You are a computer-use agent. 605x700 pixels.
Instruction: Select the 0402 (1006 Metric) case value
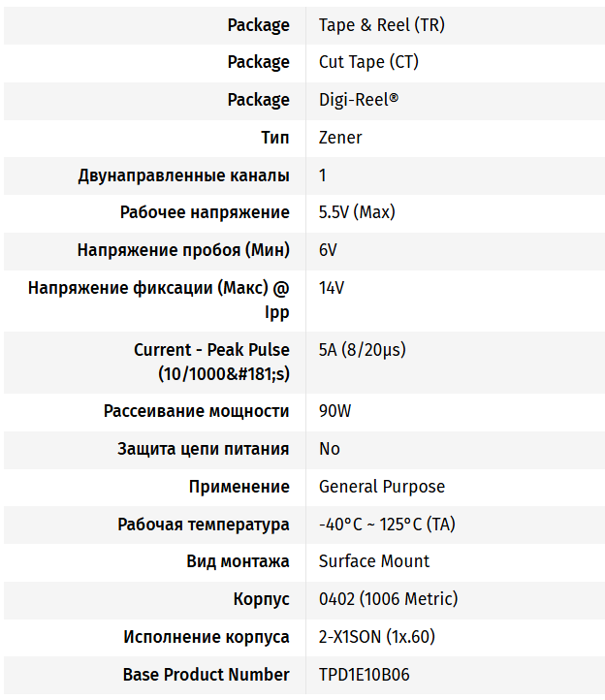[x=388, y=599]
